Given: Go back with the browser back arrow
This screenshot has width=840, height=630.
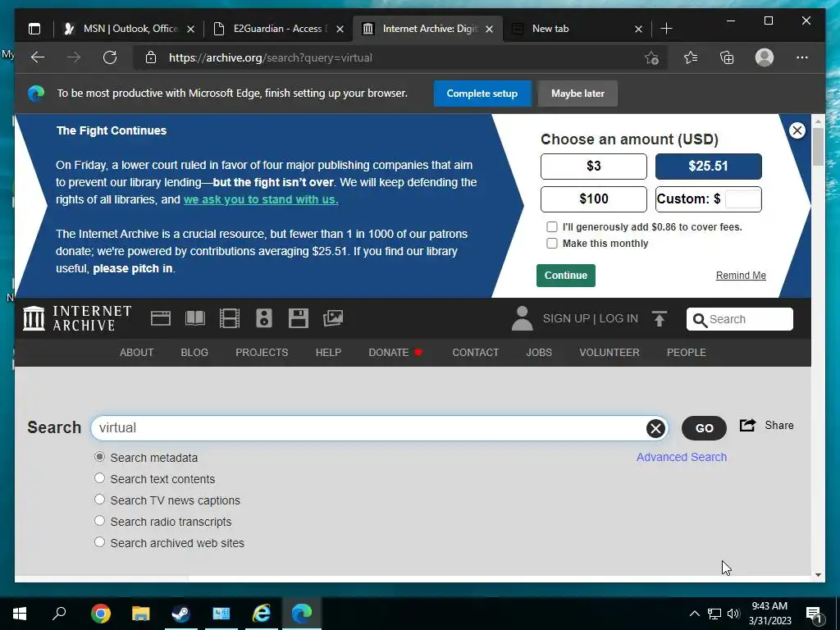Looking at the screenshot, I should click(38, 57).
